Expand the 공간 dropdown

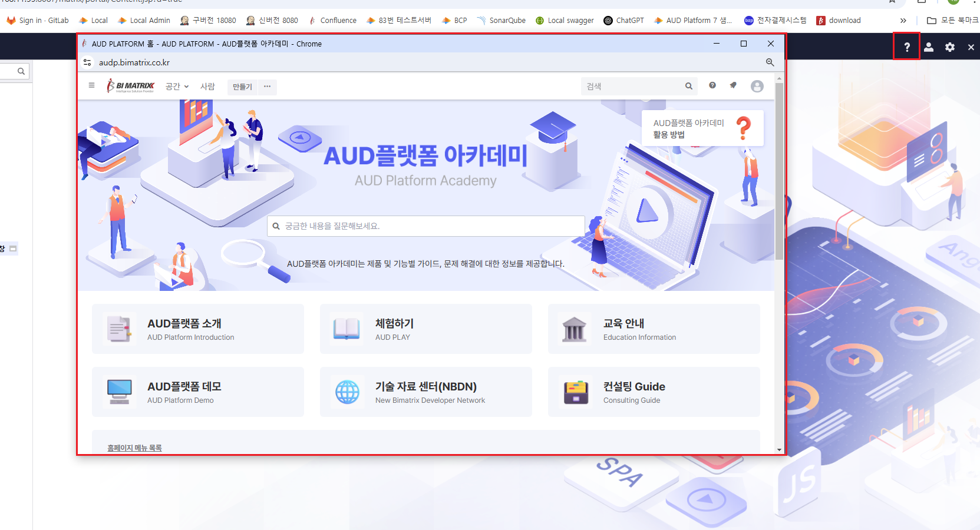[177, 87]
